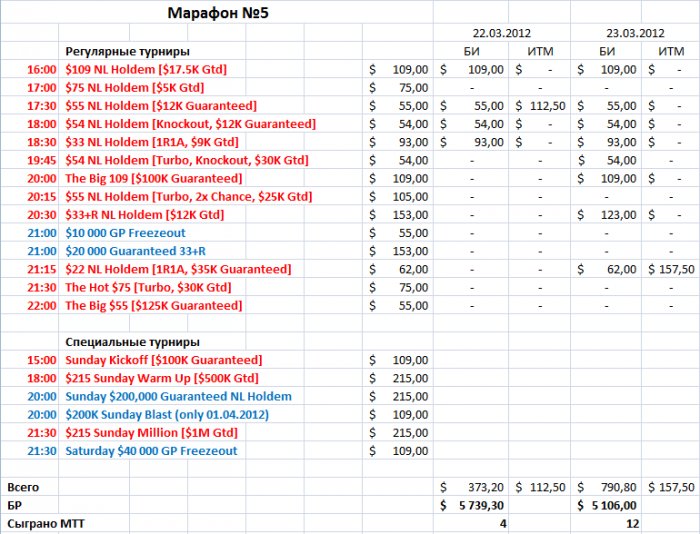Viewport: 700px width, 534px height.
Task: Click "$22 NL Holdem [1R1A, $35K Guaranteed]"
Action: pyautogui.click(x=178, y=269)
